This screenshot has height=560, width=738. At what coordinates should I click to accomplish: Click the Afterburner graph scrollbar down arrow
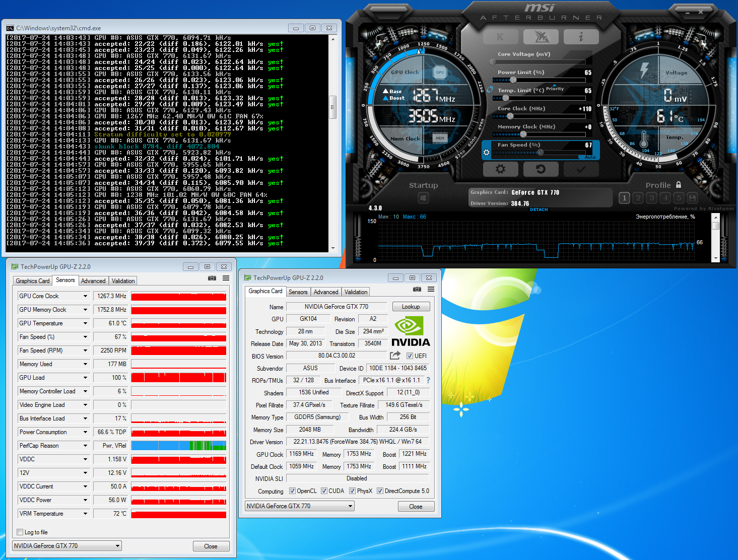pyautogui.click(x=715, y=258)
